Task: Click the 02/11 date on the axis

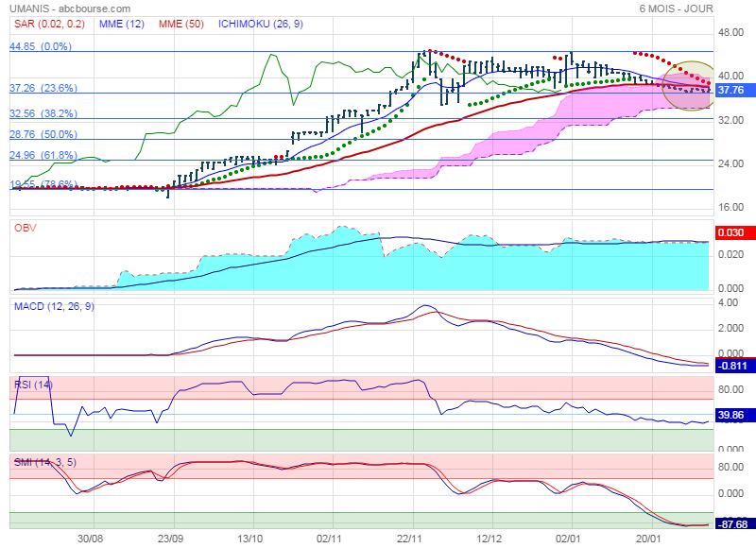Action: coord(329,539)
